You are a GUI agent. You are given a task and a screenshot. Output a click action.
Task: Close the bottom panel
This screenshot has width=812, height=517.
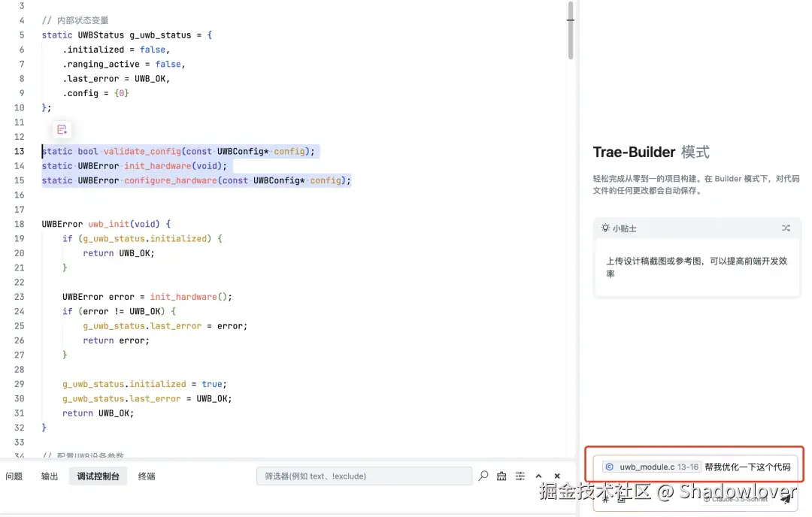pyautogui.click(x=557, y=476)
